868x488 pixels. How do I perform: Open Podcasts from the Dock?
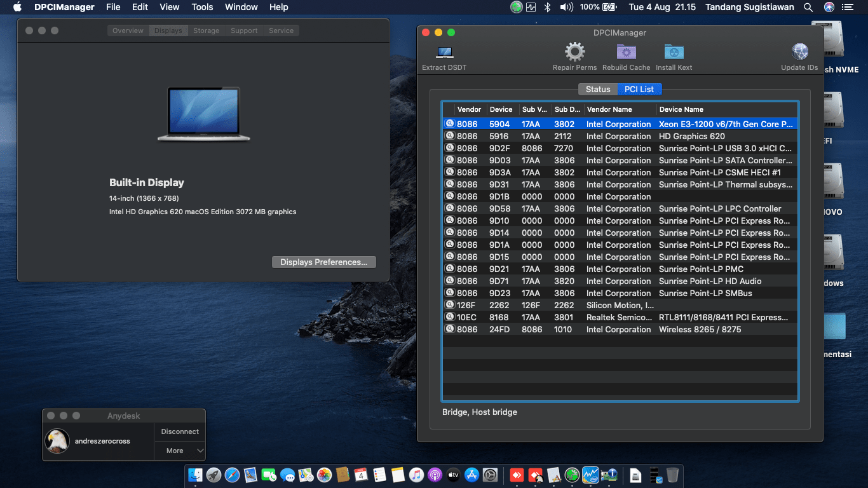click(x=435, y=475)
